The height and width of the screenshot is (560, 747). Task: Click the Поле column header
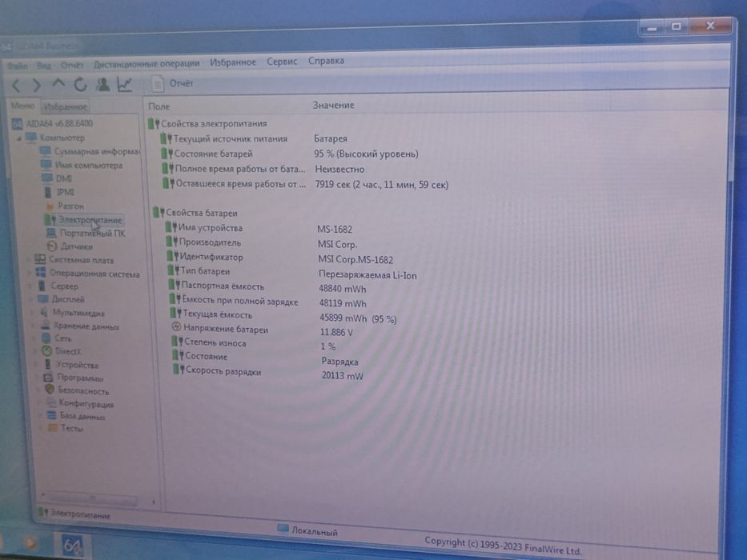[159, 106]
